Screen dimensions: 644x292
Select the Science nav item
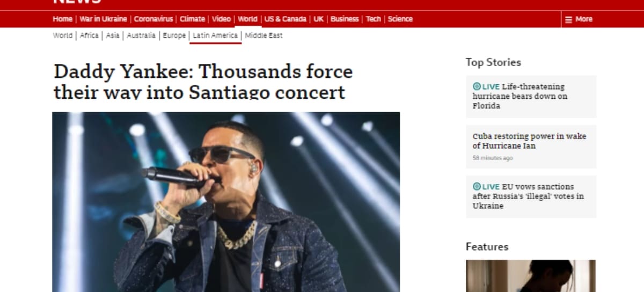(x=400, y=19)
